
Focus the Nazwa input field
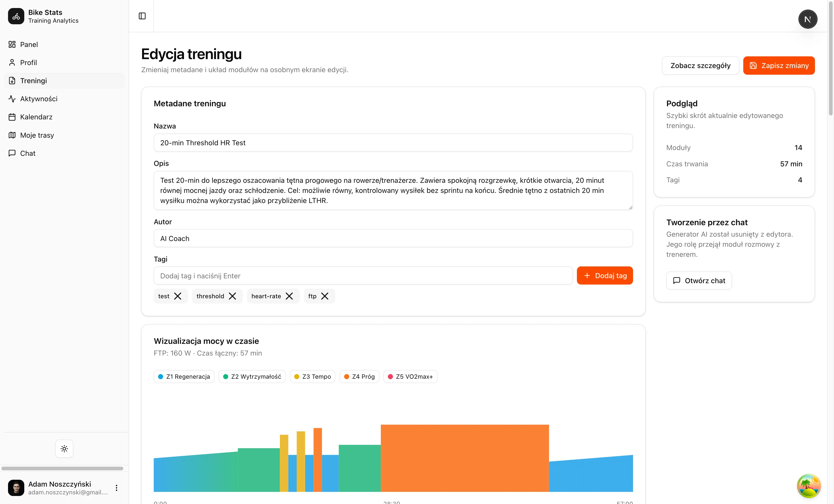pos(393,143)
